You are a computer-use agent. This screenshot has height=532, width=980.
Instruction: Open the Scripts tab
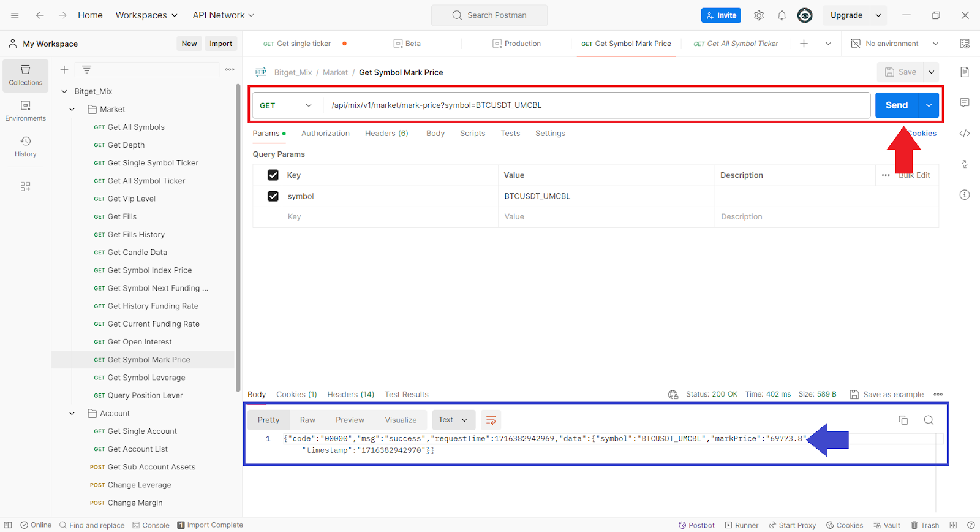(x=472, y=133)
